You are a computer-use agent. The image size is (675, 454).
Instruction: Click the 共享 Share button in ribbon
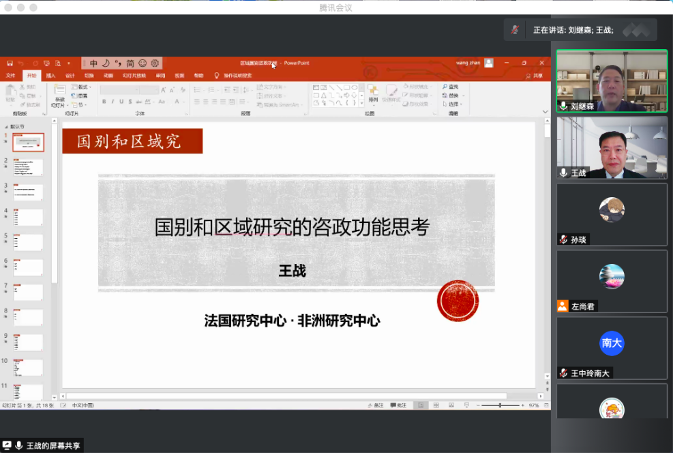pos(536,75)
